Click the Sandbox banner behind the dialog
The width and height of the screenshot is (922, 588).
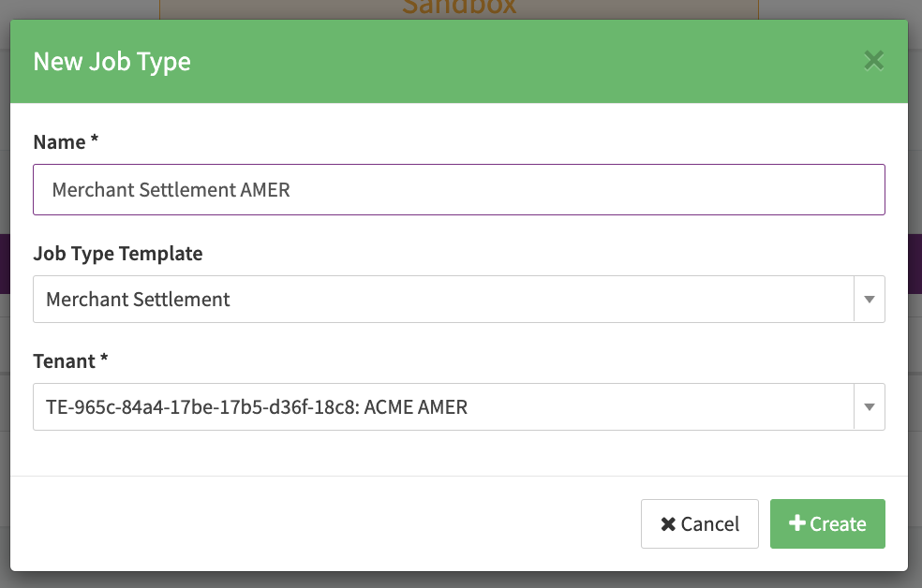(458, 8)
